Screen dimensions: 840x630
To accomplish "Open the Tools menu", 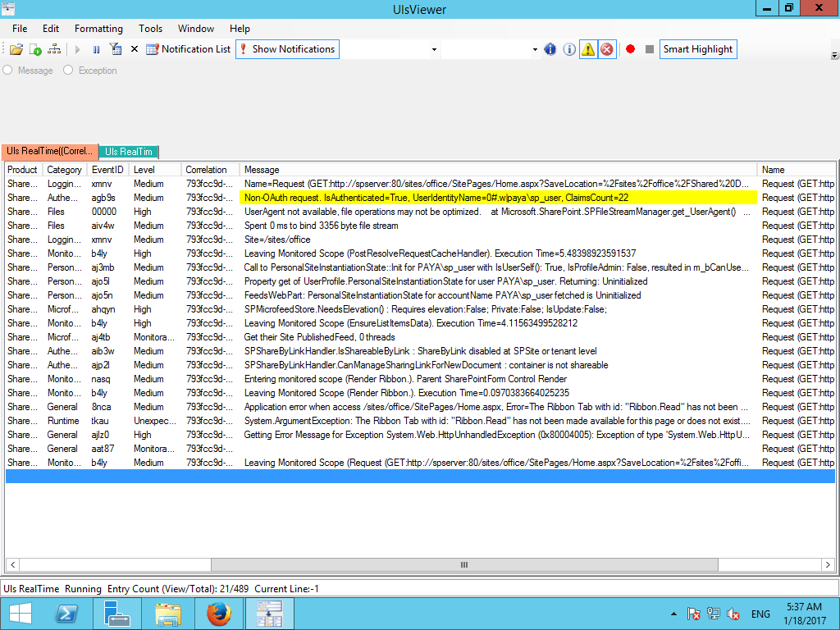I will point(151,29).
